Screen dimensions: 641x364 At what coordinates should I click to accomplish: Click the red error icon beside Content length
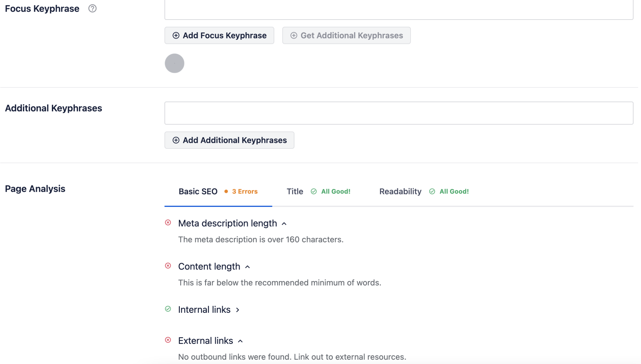pos(168,266)
